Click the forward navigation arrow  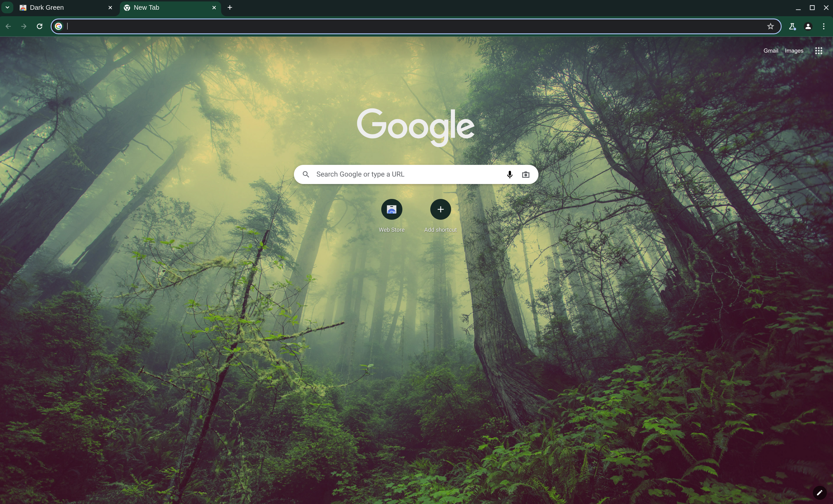[x=24, y=26]
